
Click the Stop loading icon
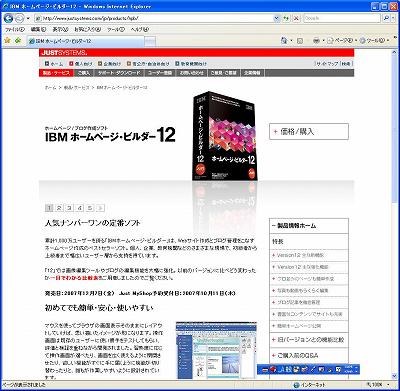(x=296, y=19)
